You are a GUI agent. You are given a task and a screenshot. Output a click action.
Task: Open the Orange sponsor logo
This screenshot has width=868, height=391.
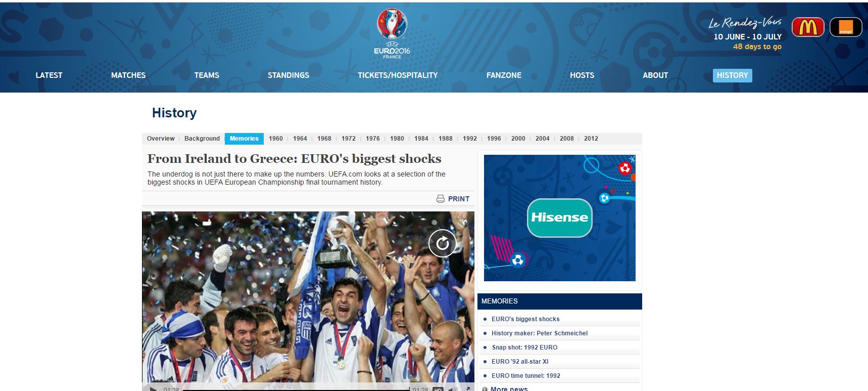(x=846, y=27)
